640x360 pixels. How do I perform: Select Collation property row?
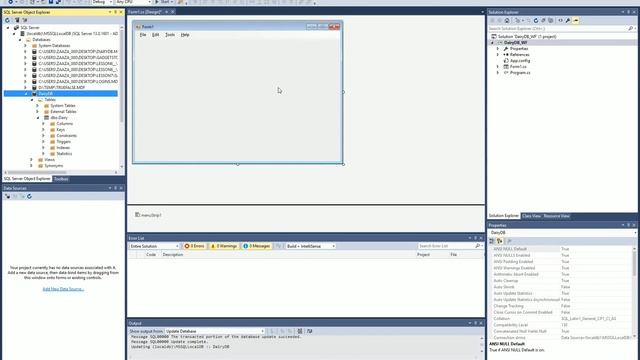(561, 319)
